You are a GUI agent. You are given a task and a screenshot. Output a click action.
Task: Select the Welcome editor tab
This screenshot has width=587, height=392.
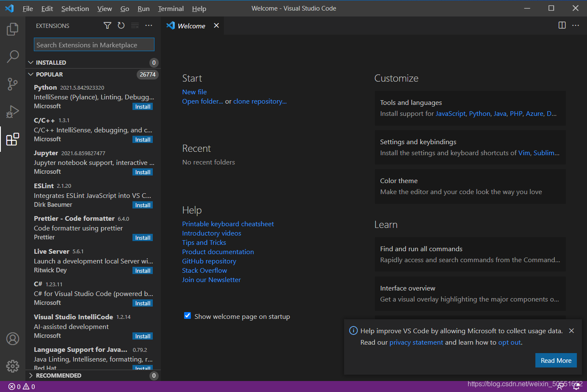[193, 26]
